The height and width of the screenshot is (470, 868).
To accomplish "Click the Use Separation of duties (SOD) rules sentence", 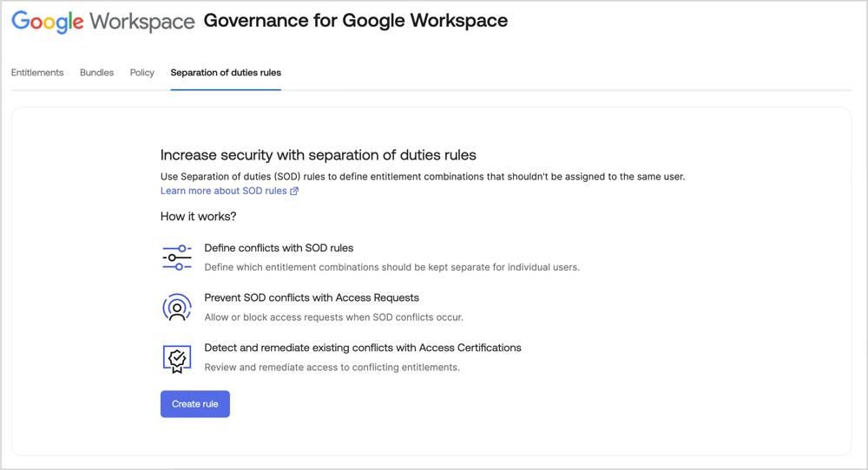I will (423, 176).
